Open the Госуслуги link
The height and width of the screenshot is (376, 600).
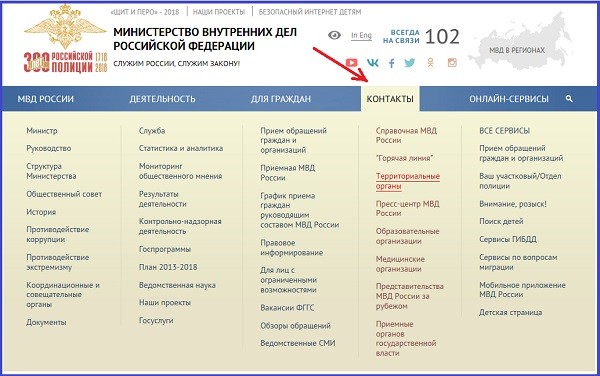click(x=156, y=321)
